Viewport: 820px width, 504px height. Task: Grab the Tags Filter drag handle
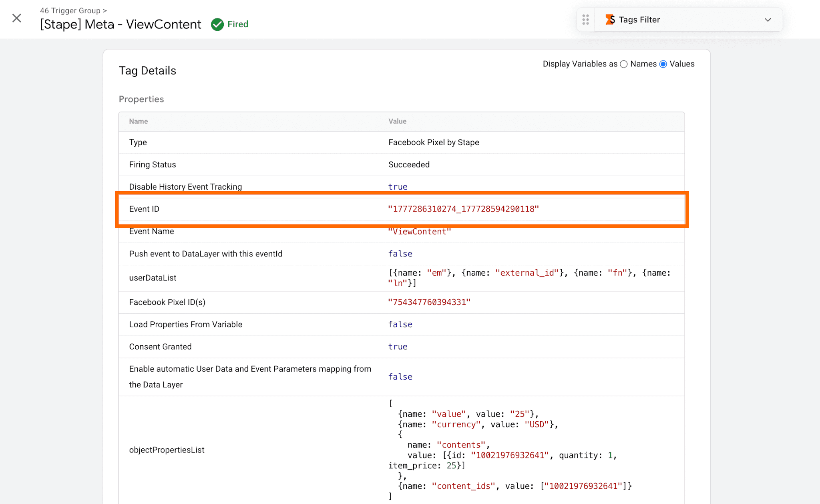585,20
